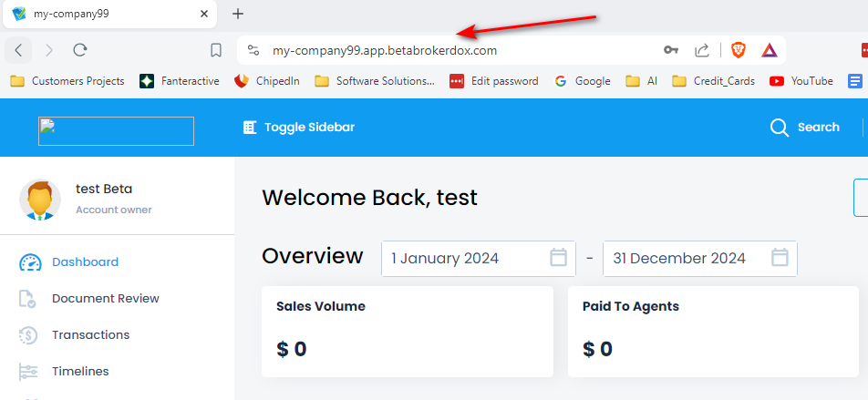Click the Brave Rewards triangle icon
This screenshot has width=868, height=400.
770,50
